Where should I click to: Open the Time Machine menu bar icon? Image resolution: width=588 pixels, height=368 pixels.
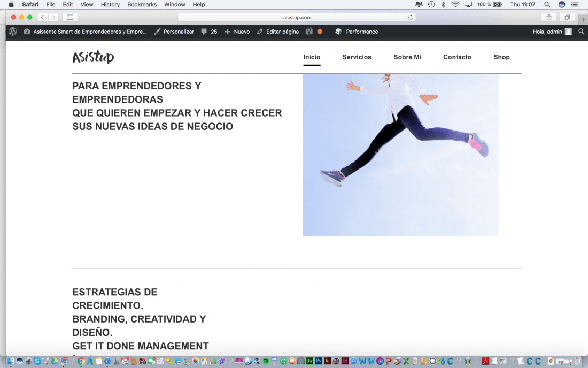431,4
